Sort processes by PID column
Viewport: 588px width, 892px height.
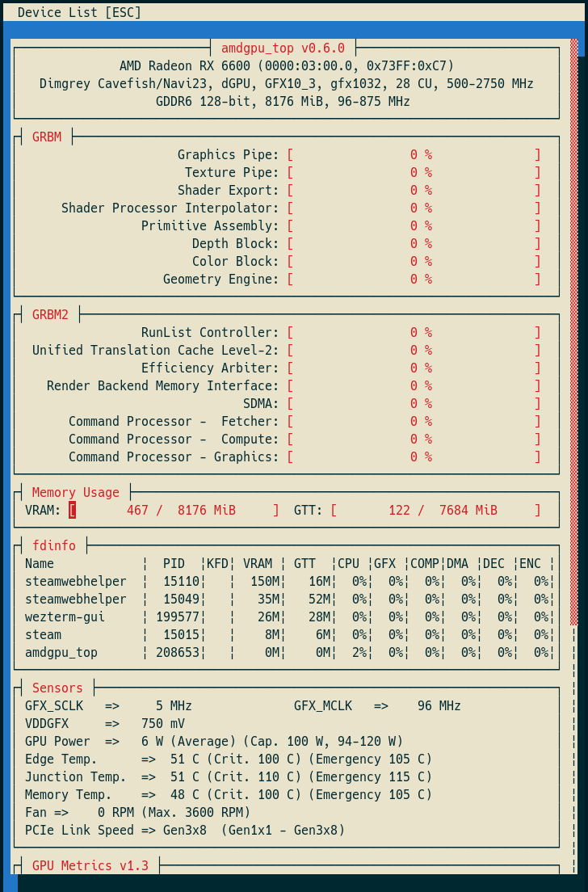pos(174,564)
